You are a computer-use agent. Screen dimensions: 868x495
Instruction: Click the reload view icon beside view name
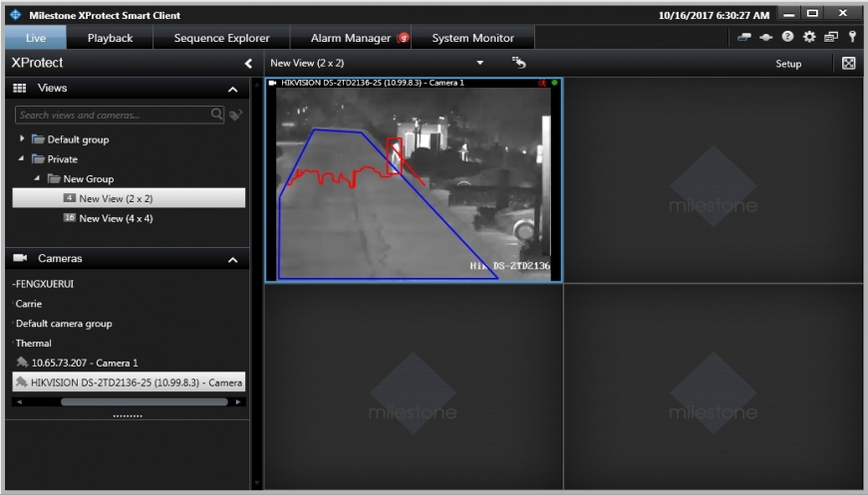518,63
